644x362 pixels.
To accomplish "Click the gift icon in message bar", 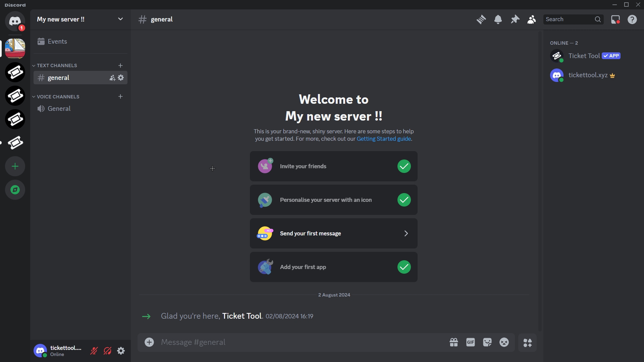I will [x=454, y=342].
